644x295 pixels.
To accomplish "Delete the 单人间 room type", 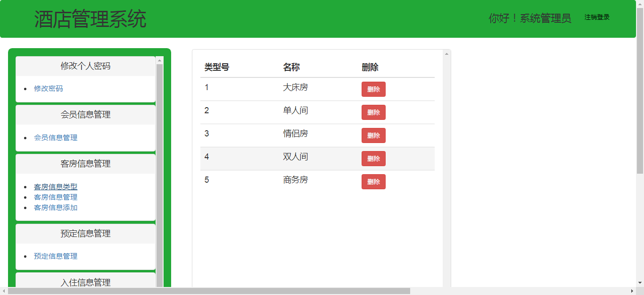I will tap(373, 112).
